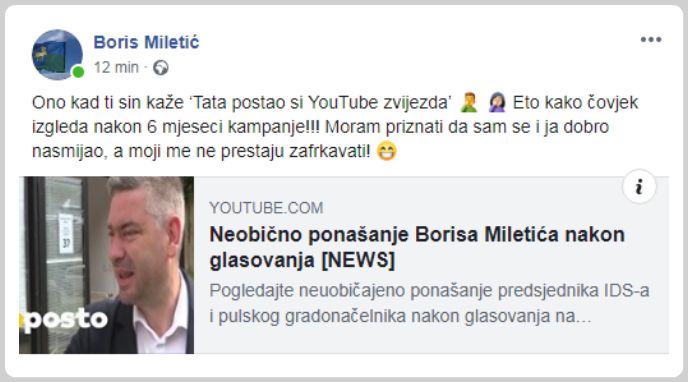Open 'Neobično ponašanje Borisa Miletića' video title
The image size is (688, 382).
pyautogui.click(x=417, y=247)
